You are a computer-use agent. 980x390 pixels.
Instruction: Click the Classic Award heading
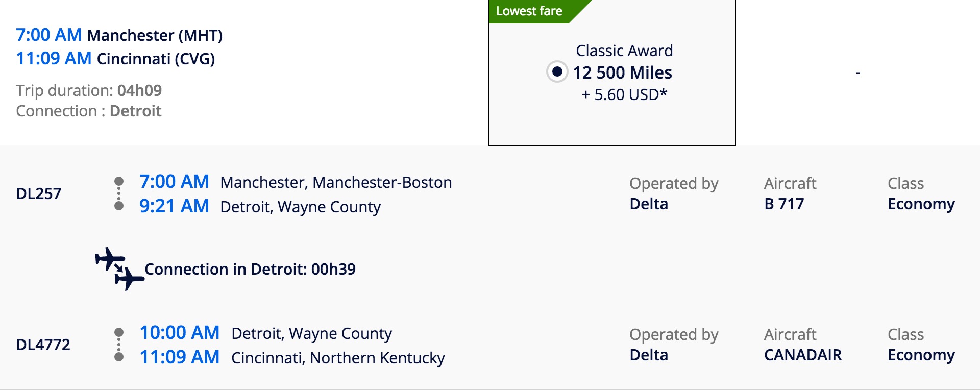(x=624, y=51)
